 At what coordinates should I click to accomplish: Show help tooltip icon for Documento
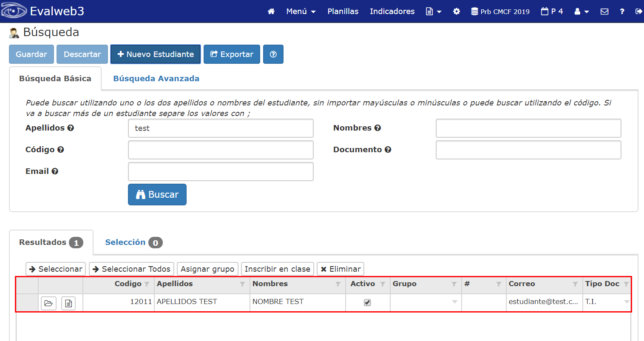click(388, 150)
